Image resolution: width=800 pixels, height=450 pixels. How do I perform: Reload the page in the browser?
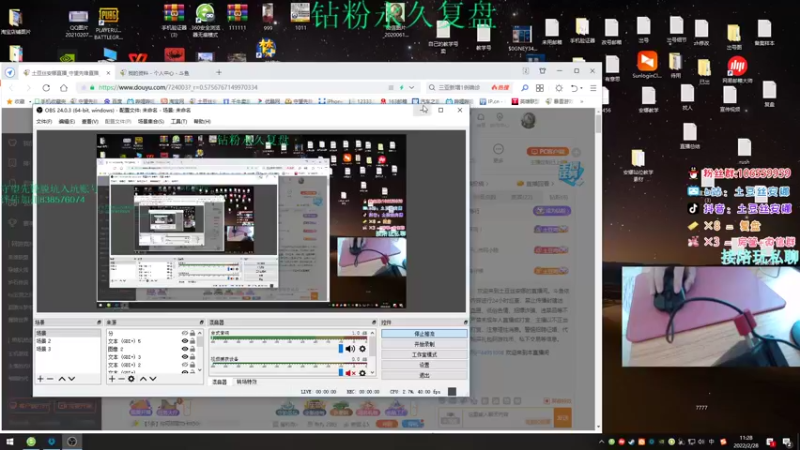tap(46, 88)
